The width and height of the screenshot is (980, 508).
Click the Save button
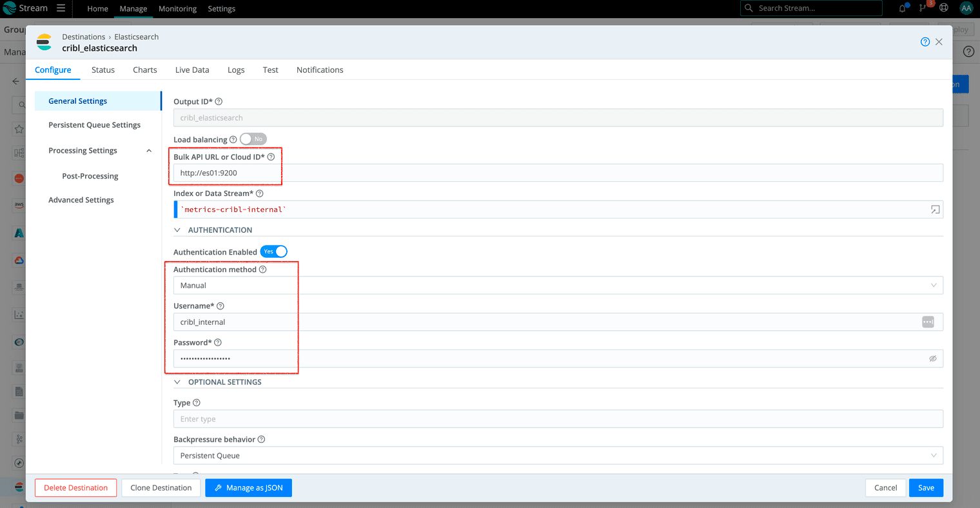(926, 488)
